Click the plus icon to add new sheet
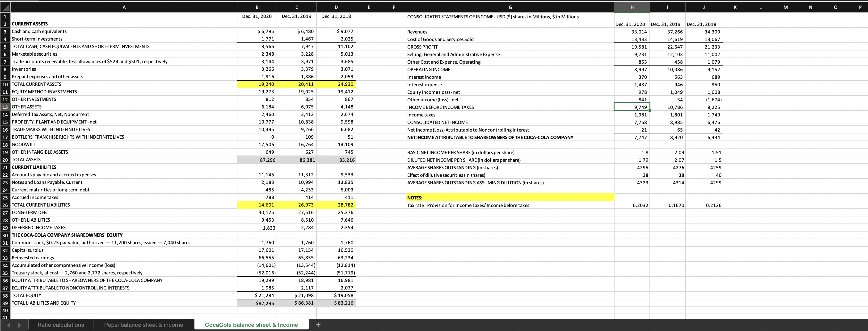868x331 pixels. (x=318, y=325)
